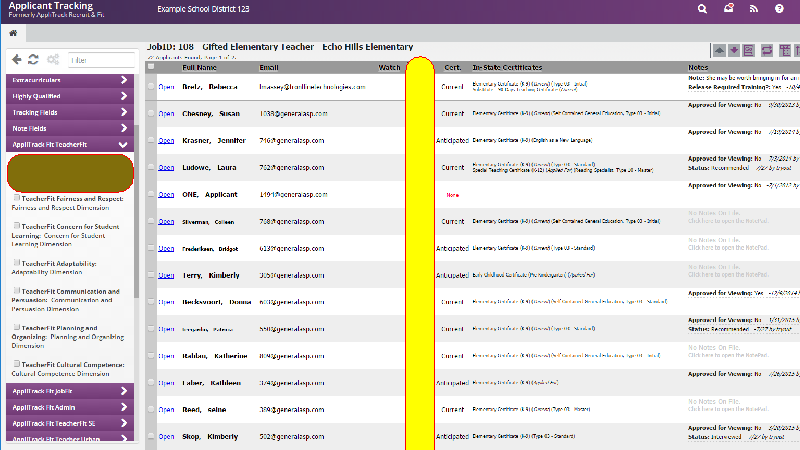
Task: Sort by Notes column header
Action: tap(698, 67)
